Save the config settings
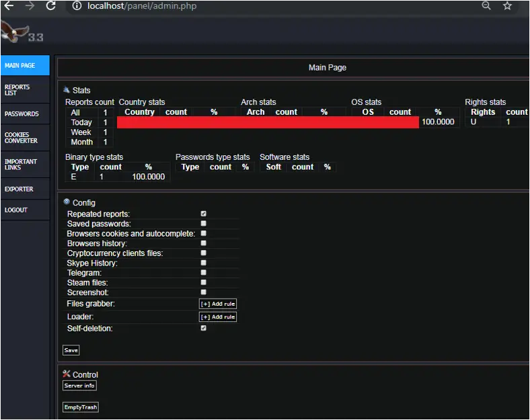 (71, 350)
